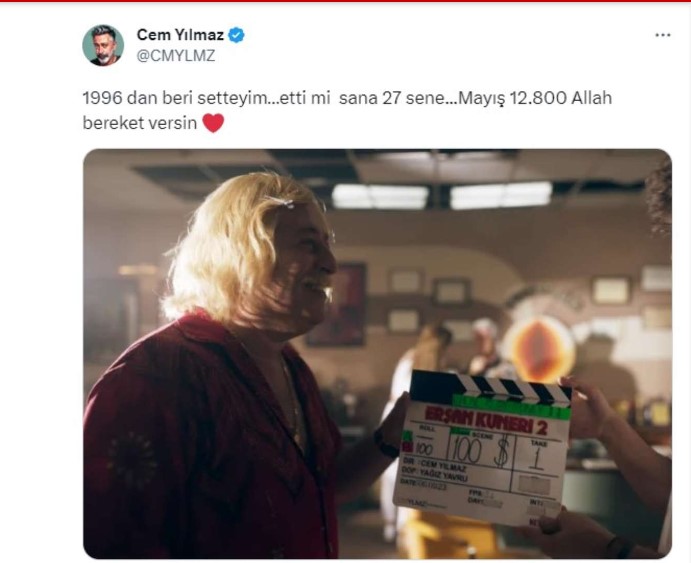Image resolution: width=691 pixels, height=563 pixels.
Task: Click the "DIR: CEM YILMAZ" line on the slate
Action: pos(435,464)
